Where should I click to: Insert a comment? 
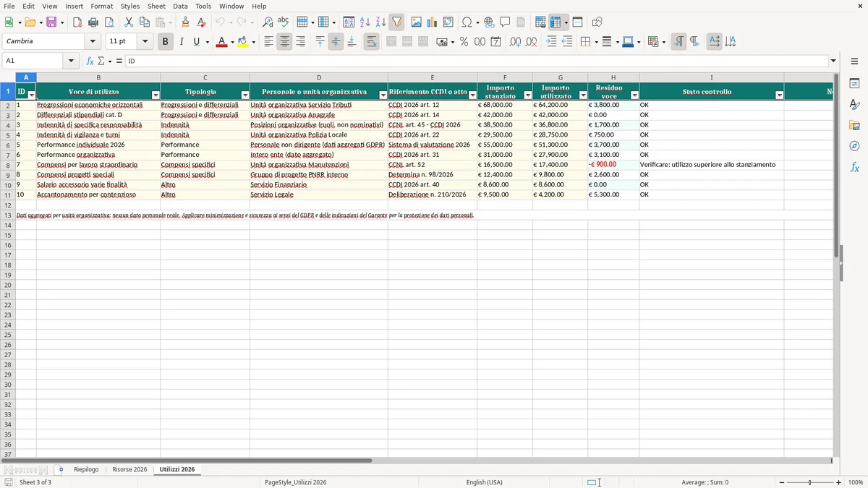pos(505,22)
